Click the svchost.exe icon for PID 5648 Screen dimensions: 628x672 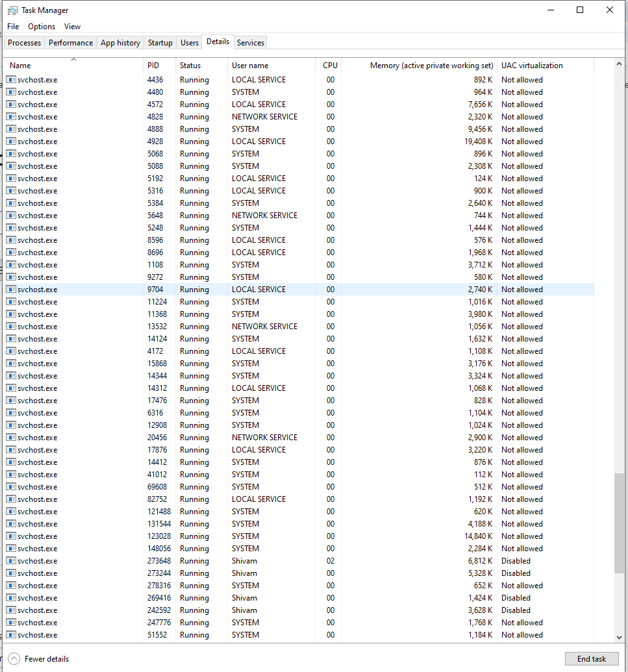point(11,216)
